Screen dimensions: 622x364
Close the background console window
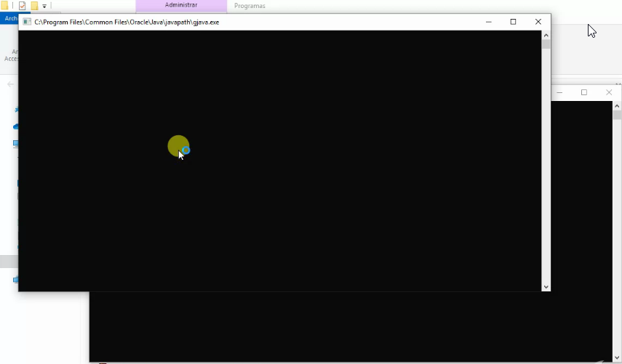pyautogui.click(x=609, y=92)
